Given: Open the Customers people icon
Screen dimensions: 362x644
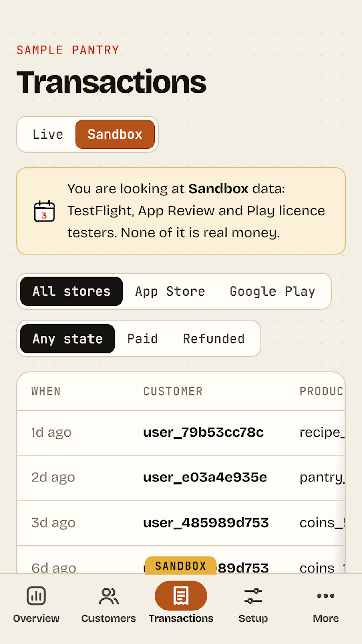Looking at the screenshot, I should [x=109, y=596].
